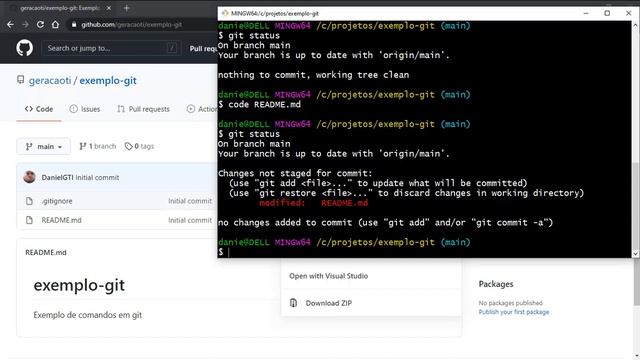Open Initial commit link on README.md row
The width and height of the screenshot is (640, 360).
(190, 220)
